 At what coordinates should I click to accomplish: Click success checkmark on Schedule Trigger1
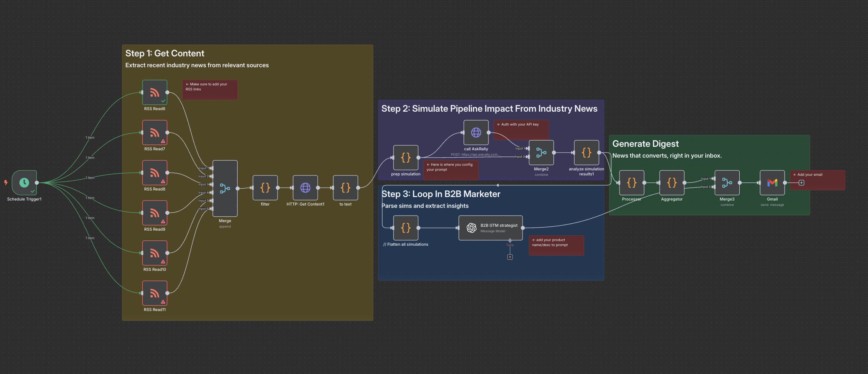pyautogui.click(x=33, y=191)
